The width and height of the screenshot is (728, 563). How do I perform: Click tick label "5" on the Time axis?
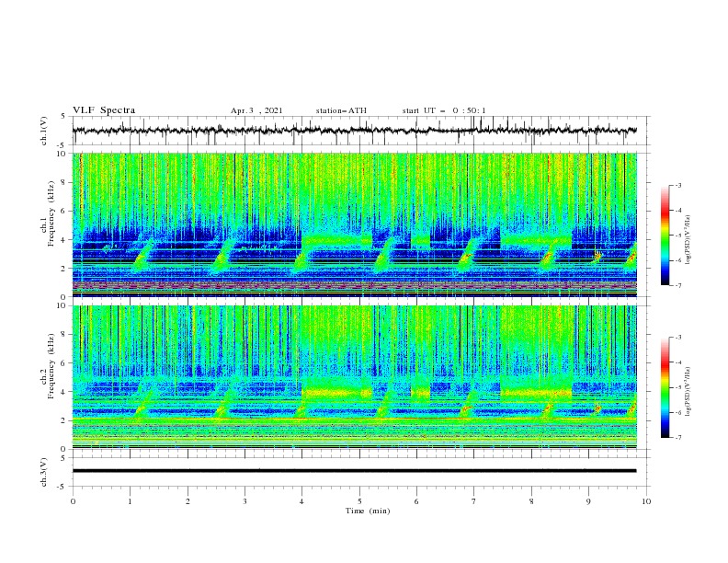[359, 501]
